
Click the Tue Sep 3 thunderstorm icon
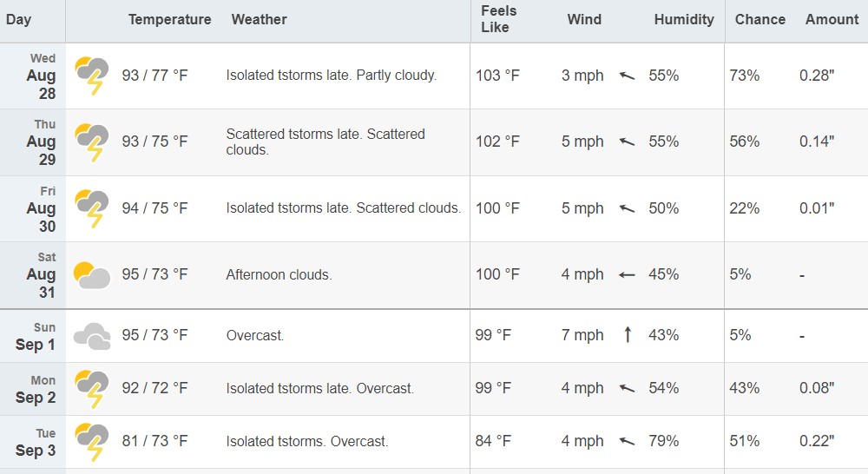pos(92,442)
